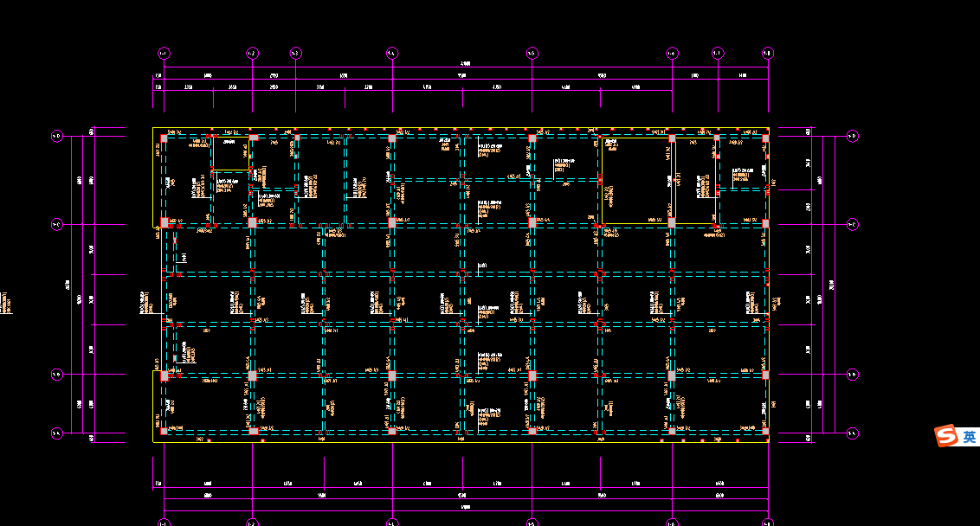The height and width of the screenshot is (526, 980).
Task: Select right-side grid axis bubble 1-D
Action: pos(852,136)
